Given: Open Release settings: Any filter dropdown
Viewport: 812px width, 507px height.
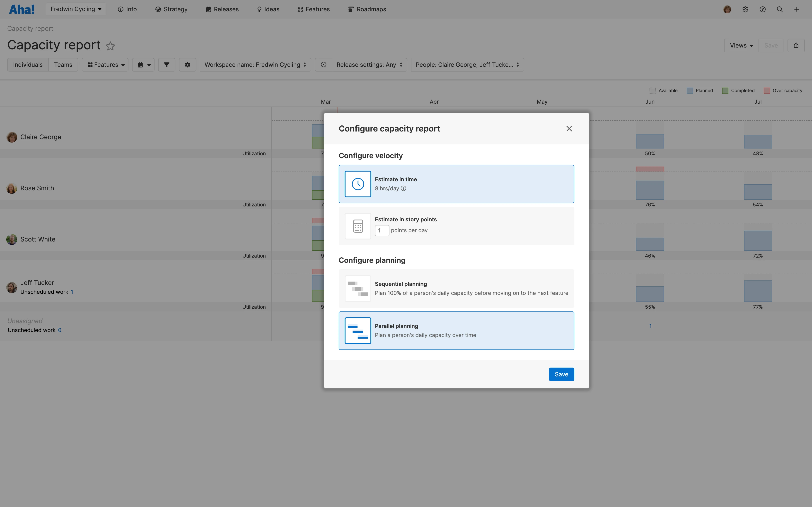Looking at the screenshot, I should coord(369,65).
